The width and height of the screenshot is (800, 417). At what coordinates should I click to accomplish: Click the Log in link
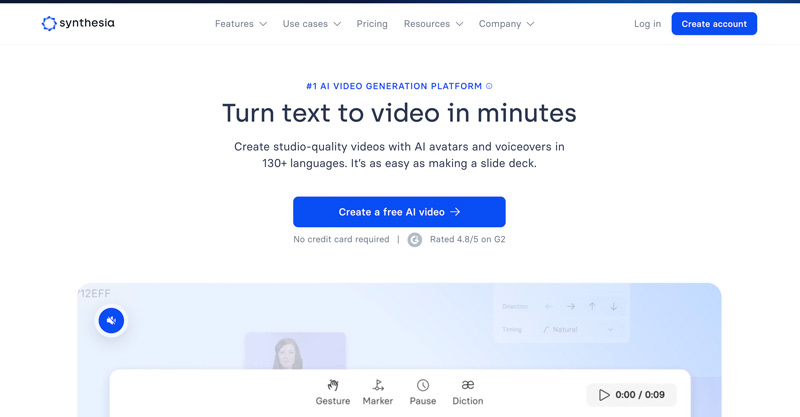[x=647, y=24]
